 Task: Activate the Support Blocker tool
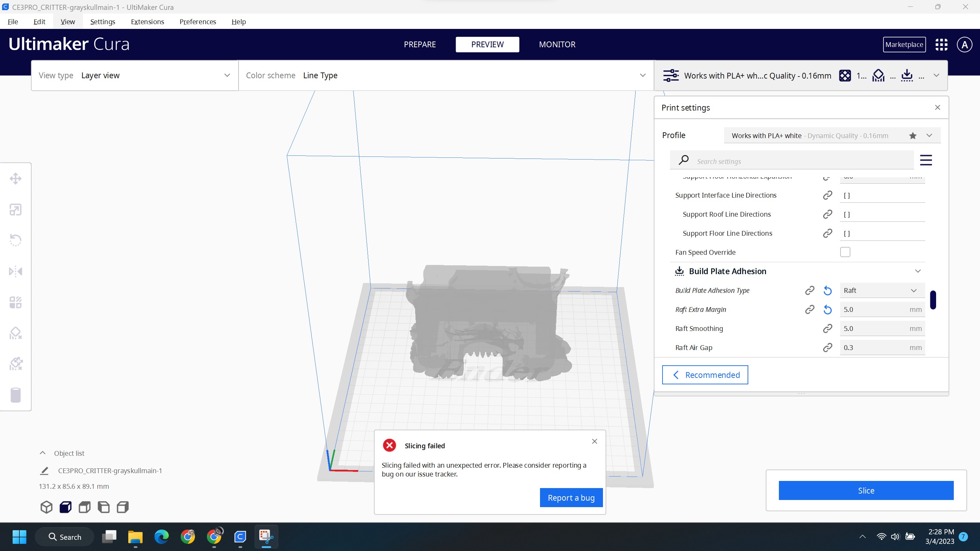tap(15, 333)
